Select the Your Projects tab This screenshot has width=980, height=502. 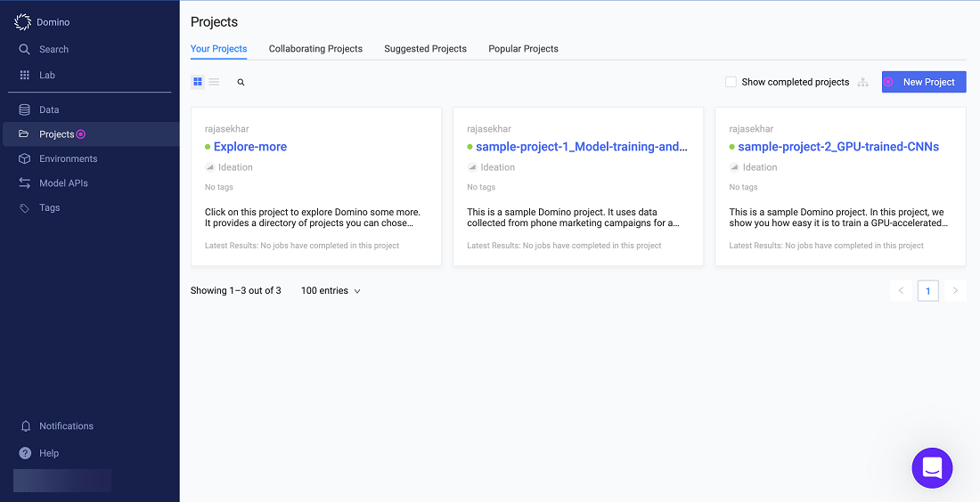pos(219,49)
